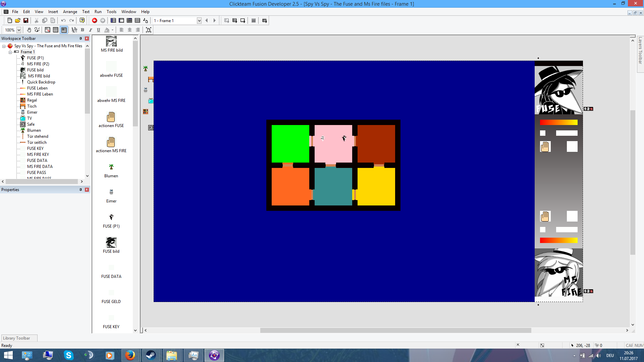Image resolution: width=644 pixels, height=362 pixels.
Task: Click the Save floppy disk icon
Action: tap(25, 20)
